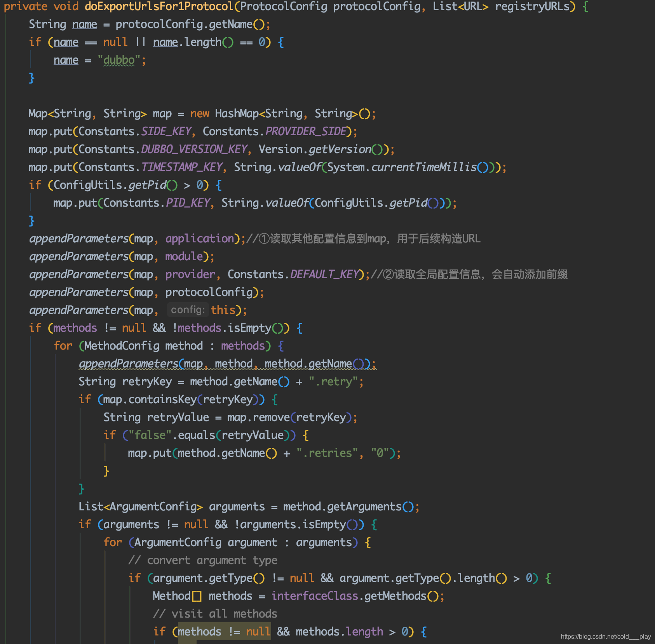Click ConfigUtils.getPid() in the if condition
The height and width of the screenshot is (644, 655).
115,185
